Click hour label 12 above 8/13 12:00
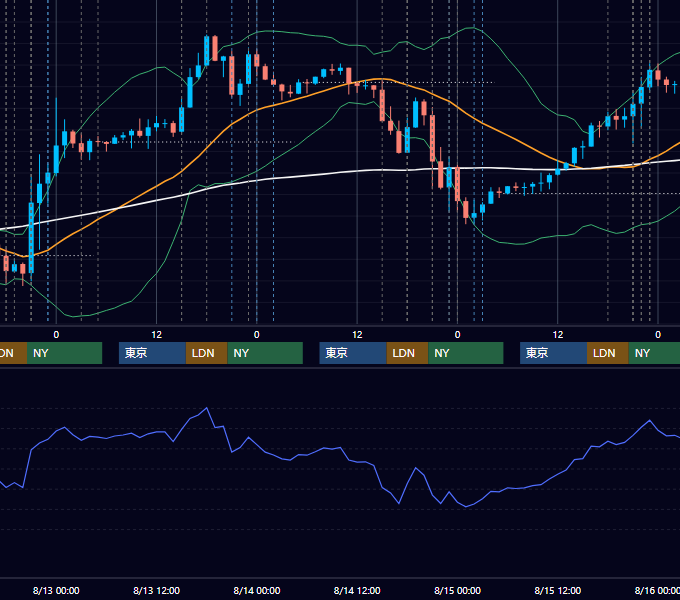The image size is (680, 600). pos(157,335)
